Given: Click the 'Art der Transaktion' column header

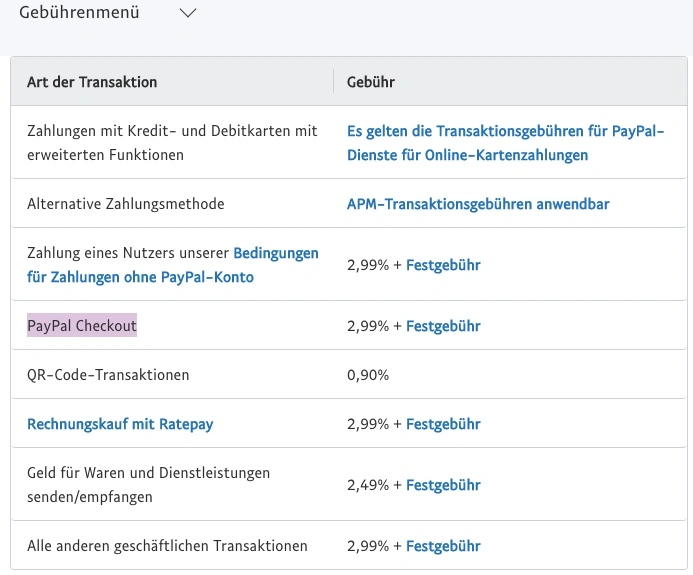Looking at the screenshot, I should pyautogui.click(x=92, y=82).
